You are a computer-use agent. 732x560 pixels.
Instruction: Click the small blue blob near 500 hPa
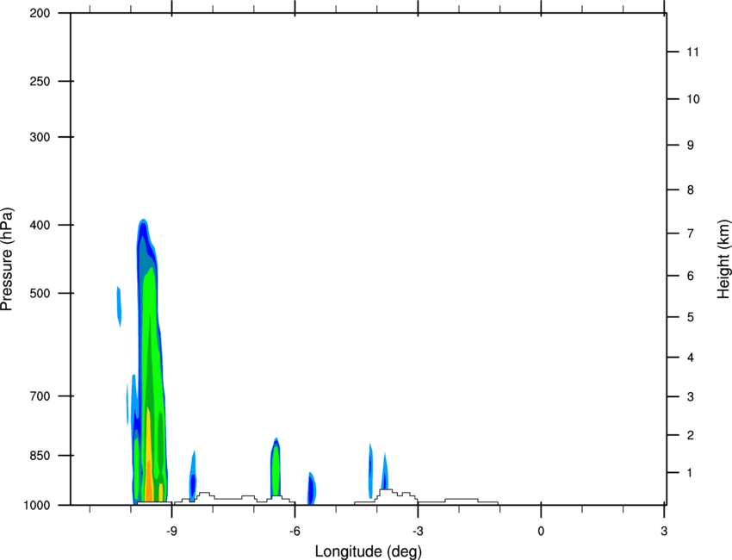(x=119, y=307)
